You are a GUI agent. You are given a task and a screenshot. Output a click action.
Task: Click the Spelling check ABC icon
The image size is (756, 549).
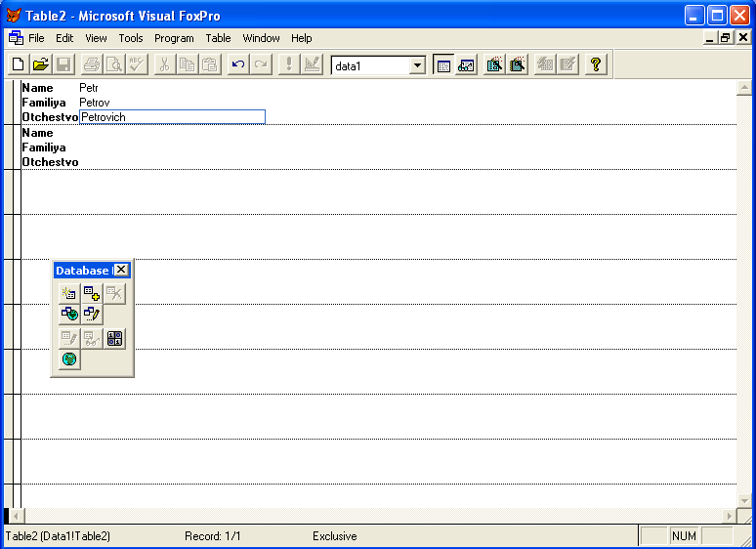click(137, 64)
